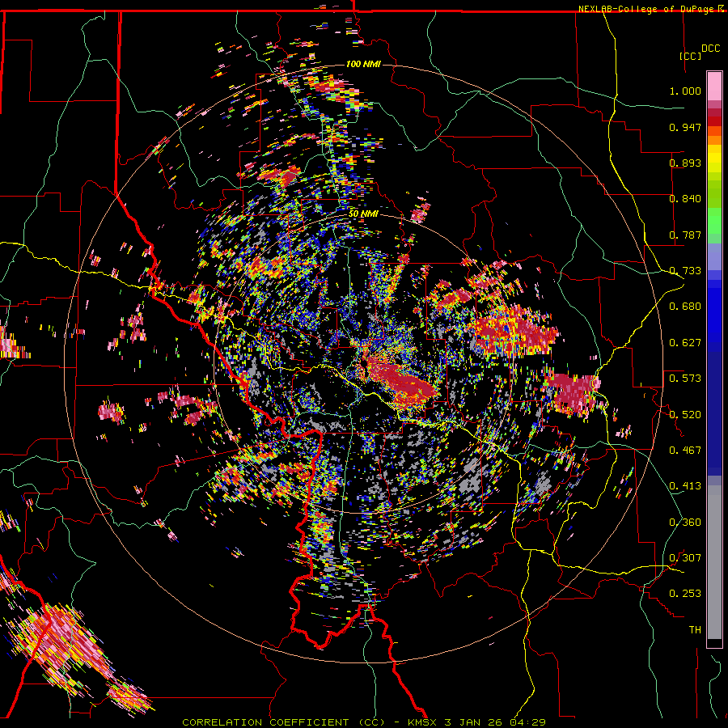Click the 0.840 color scale value
The width and height of the screenshot is (728, 728).
(685, 199)
